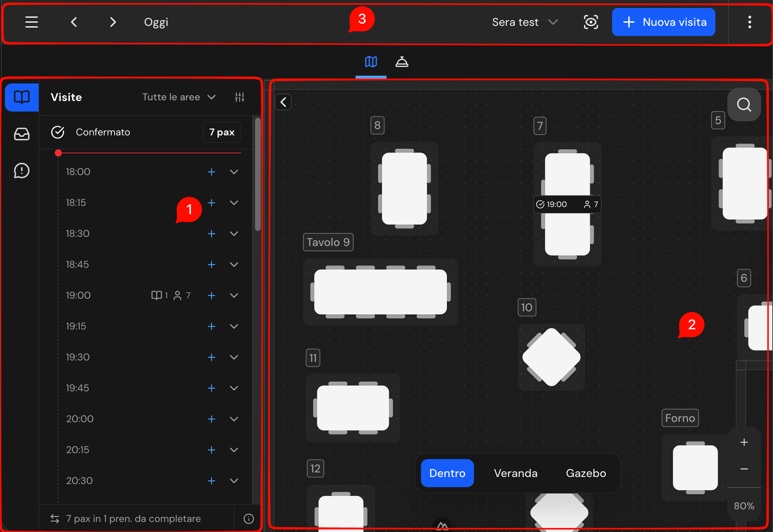Zoom out the map with minus

pyautogui.click(x=744, y=469)
